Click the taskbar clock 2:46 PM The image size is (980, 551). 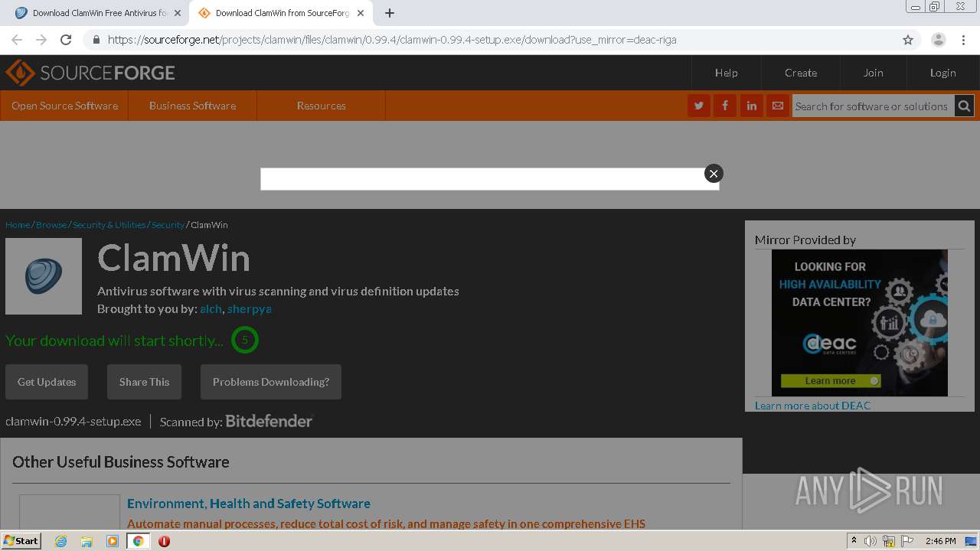click(x=940, y=541)
